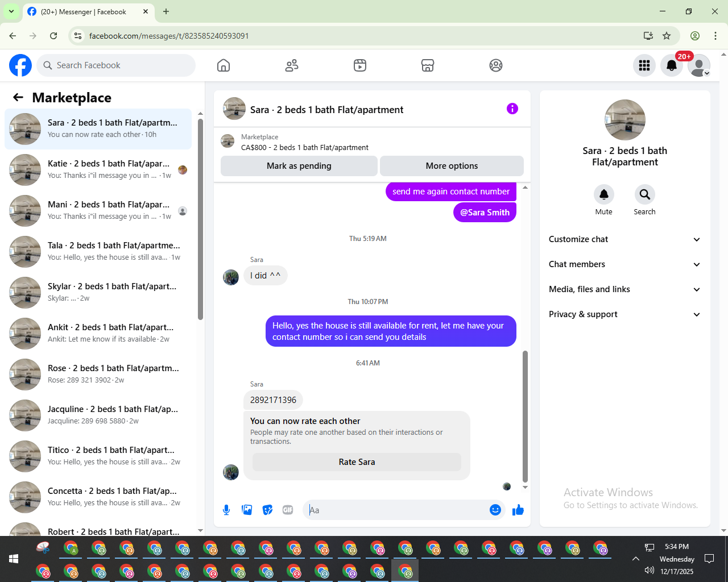Click the install app icon in address bar

[648, 36]
